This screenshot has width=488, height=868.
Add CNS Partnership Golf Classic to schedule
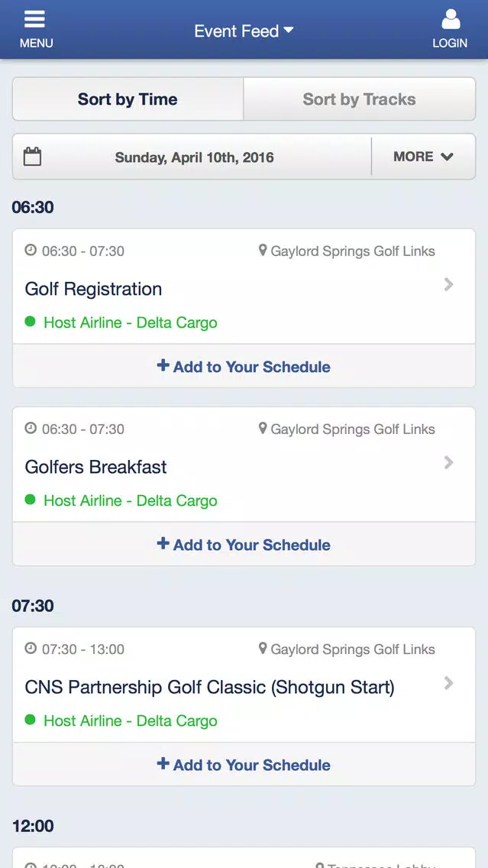click(244, 765)
